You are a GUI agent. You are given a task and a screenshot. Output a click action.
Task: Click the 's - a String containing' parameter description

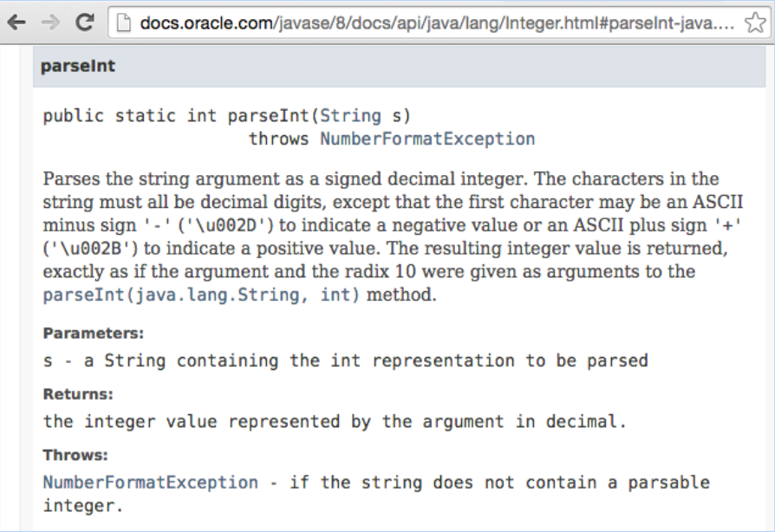click(345, 360)
